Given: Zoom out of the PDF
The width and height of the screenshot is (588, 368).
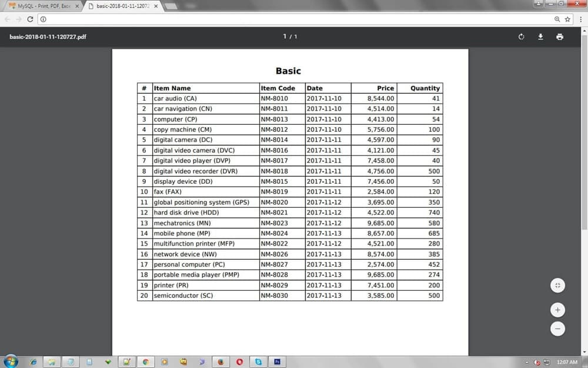Looking at the screenshot, I should click(557, 329).
